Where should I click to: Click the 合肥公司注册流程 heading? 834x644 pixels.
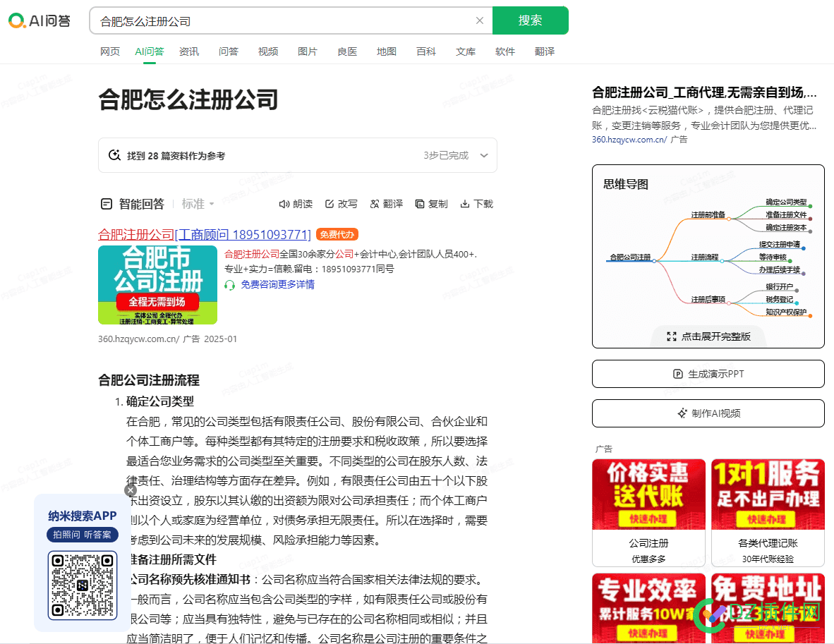pyautogui.click(x=149, y=380)
